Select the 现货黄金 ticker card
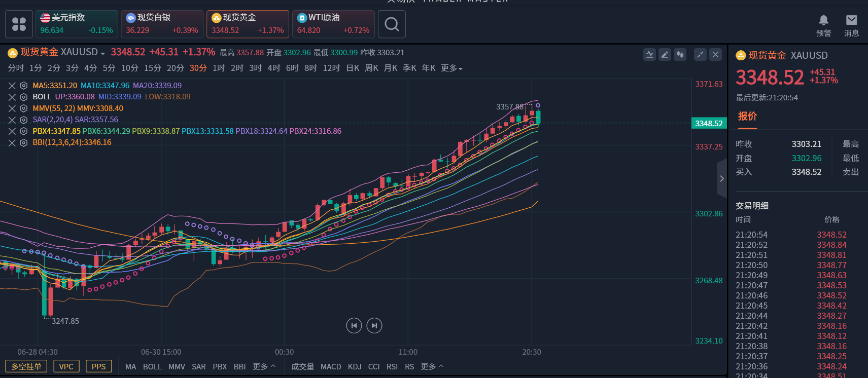 click(x=248, y=24)
